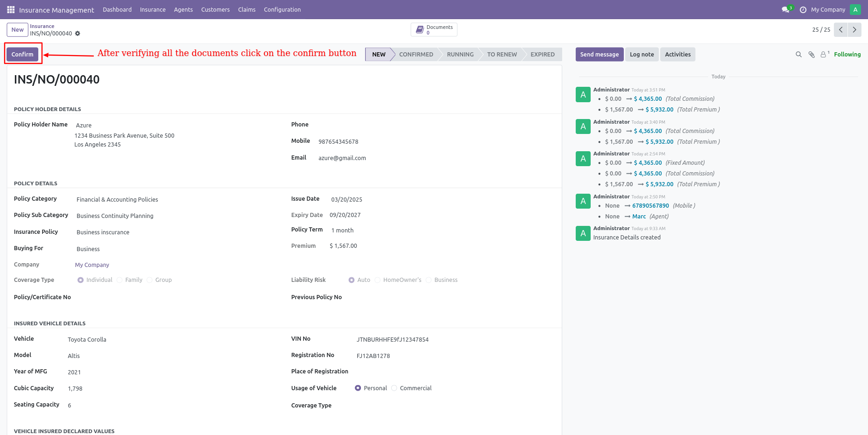Set status to CONFIRMED stage
The width and height of the screenshot is (868, 435).
pos(416,55)
